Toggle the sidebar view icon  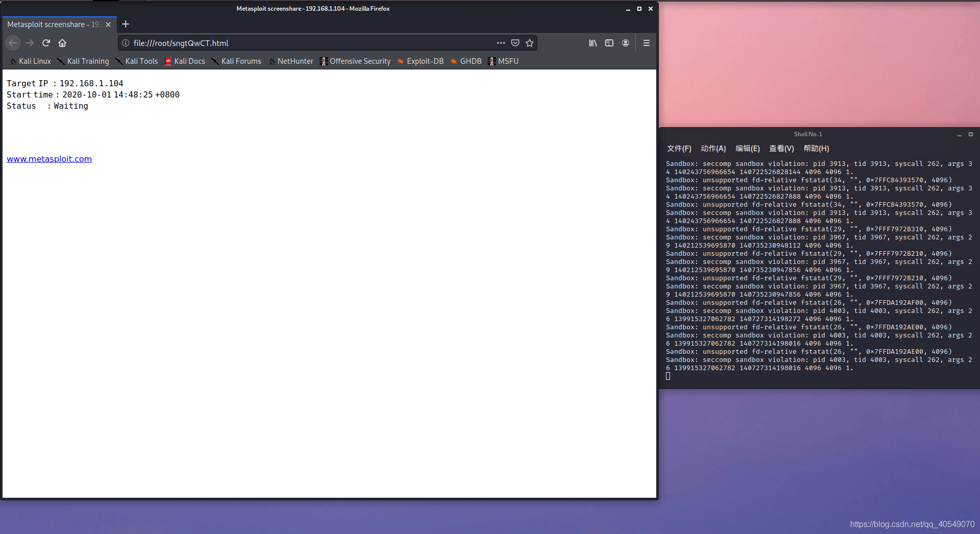coord(609,43)
